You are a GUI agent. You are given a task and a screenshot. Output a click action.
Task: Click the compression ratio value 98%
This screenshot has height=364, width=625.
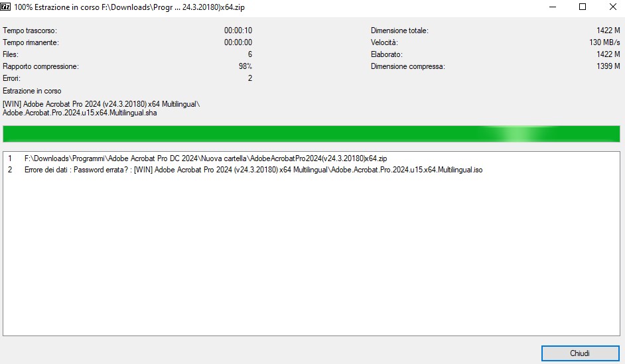point(245,66)
